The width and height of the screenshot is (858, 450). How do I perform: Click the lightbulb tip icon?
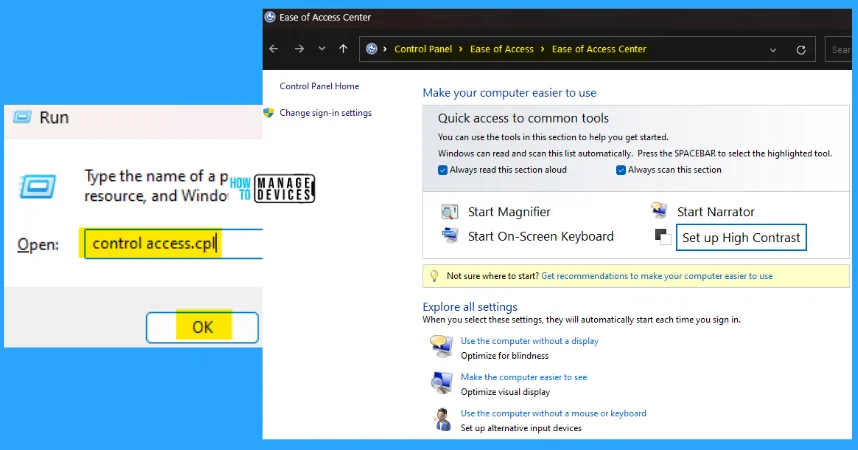[x=434, y=276]
